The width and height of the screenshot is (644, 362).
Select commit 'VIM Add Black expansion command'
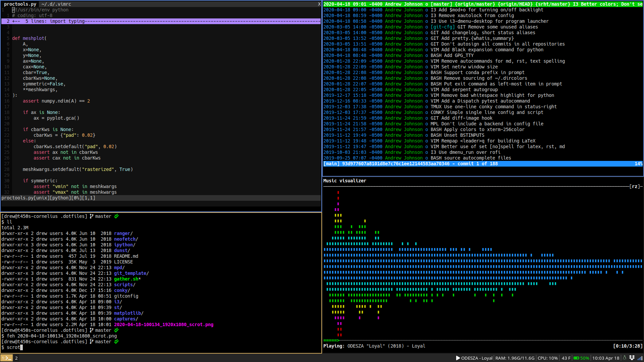(486, 50)
